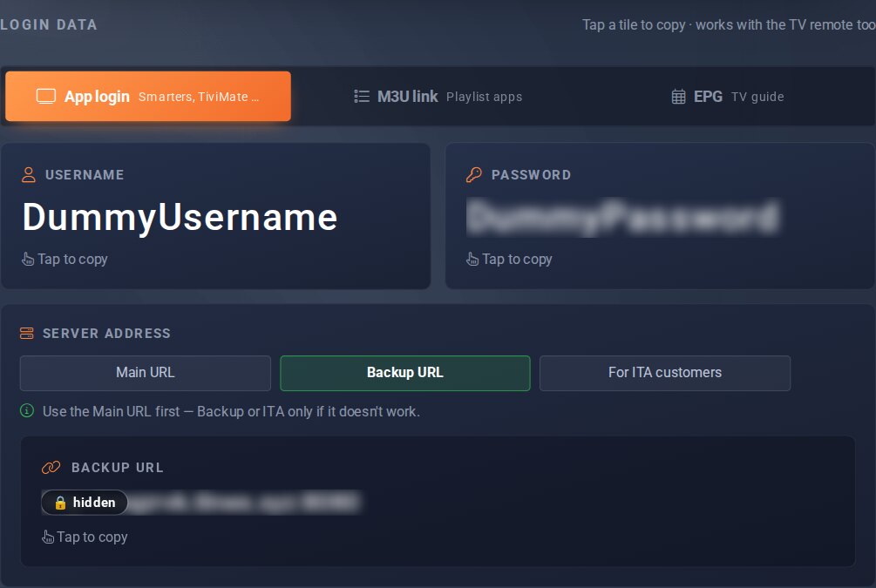
Task: Click the USERNAME label
Action: tap(85, 175)
